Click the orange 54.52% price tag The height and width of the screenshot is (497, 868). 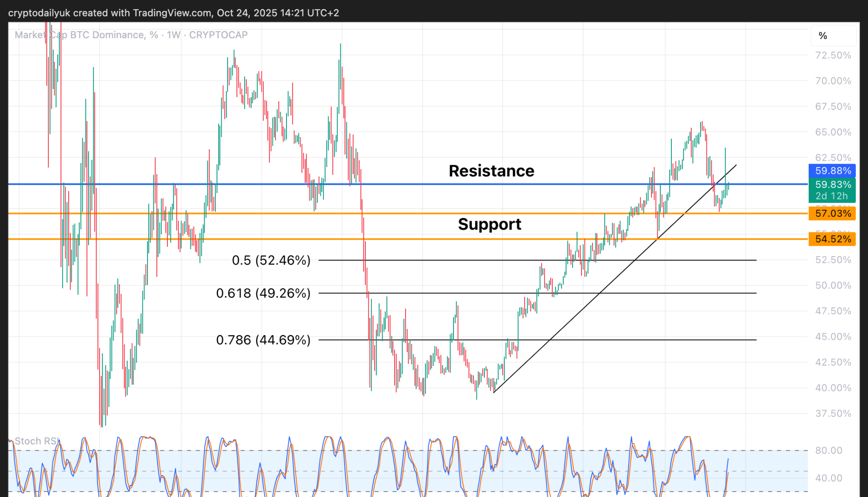click(832, 239)
